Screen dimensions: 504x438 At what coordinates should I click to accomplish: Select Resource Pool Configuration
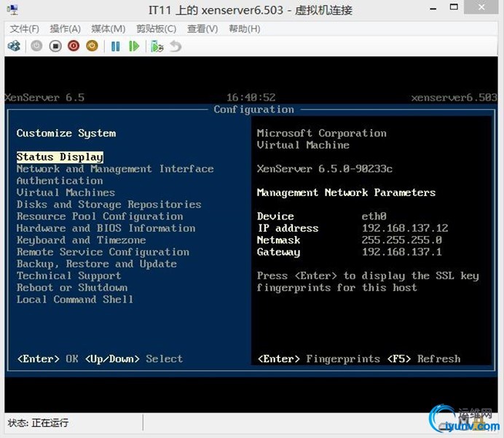[x=100, y=216]
